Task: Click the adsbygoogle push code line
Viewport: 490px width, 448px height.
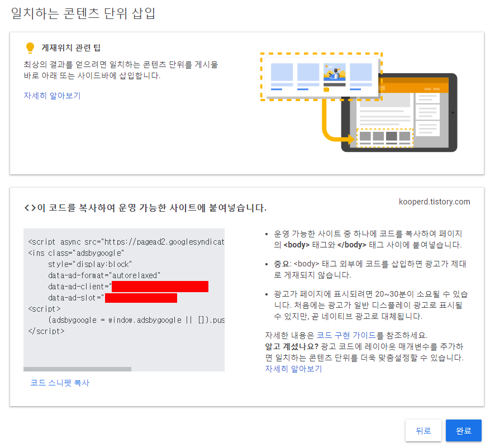Action: pyautogui.click(x=136, y=320)
